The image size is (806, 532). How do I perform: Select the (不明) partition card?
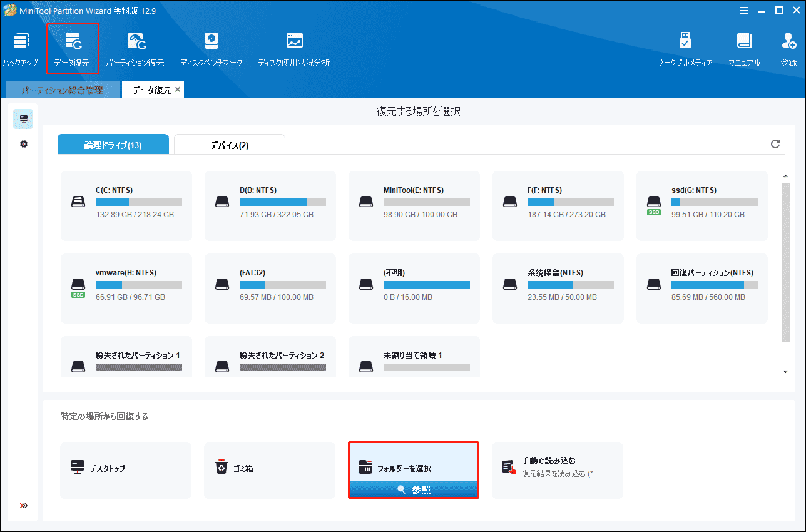[414, 289]
